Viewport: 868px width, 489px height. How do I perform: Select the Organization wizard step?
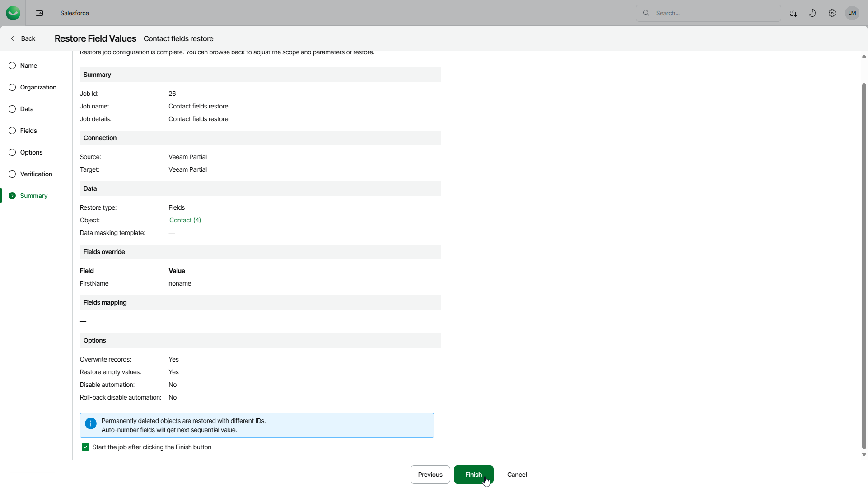pyautogui.click(x=38, y=87)
